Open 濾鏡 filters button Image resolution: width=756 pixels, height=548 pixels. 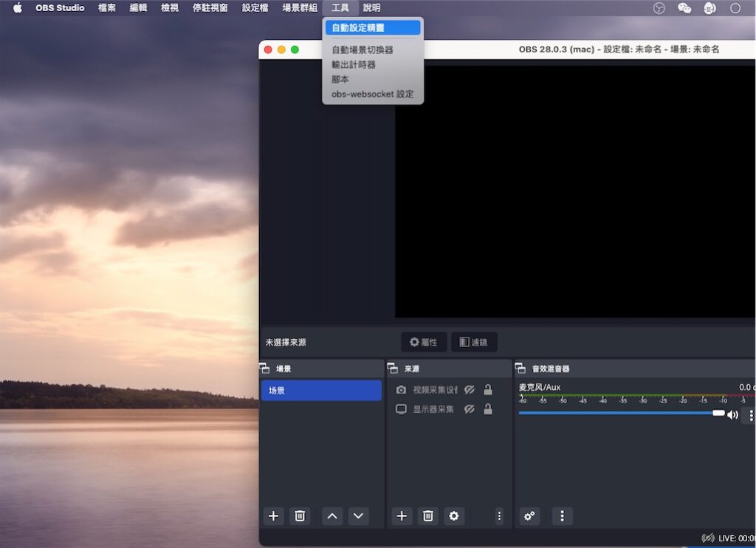coord(473,342)
